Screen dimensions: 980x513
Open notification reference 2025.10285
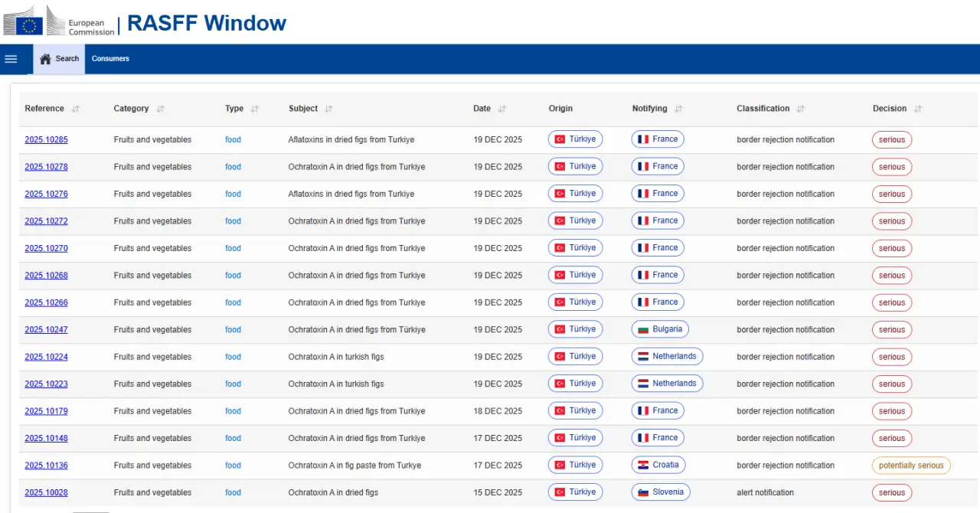[x=46, y=140]
